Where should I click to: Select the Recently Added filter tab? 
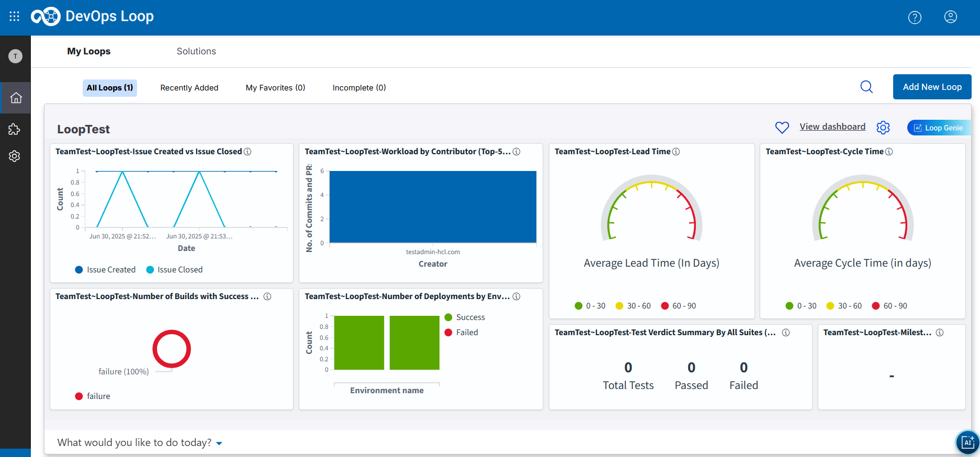[189, 88]
